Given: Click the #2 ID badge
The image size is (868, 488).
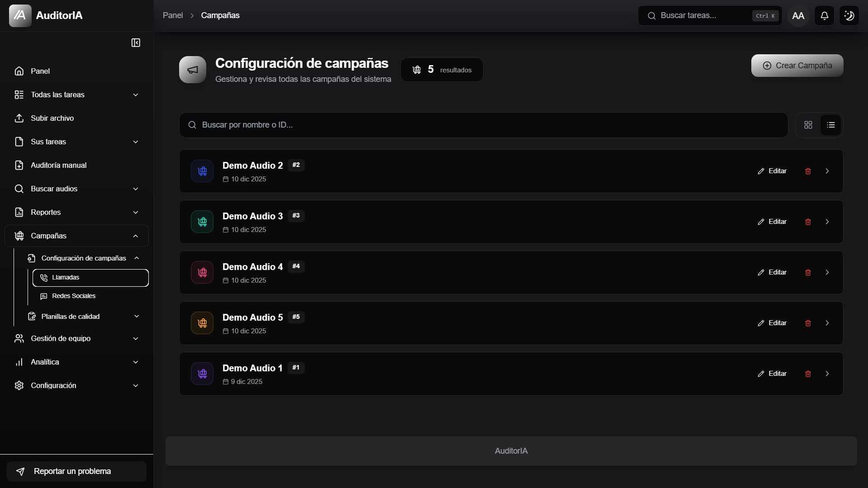Looking at the screenshot, I should (296, 165).
